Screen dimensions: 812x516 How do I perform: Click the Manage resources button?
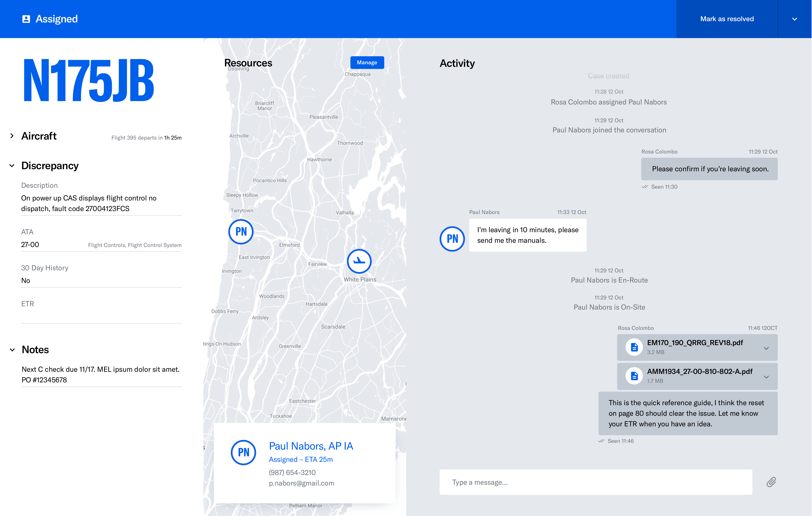click(x=367, y=62)
